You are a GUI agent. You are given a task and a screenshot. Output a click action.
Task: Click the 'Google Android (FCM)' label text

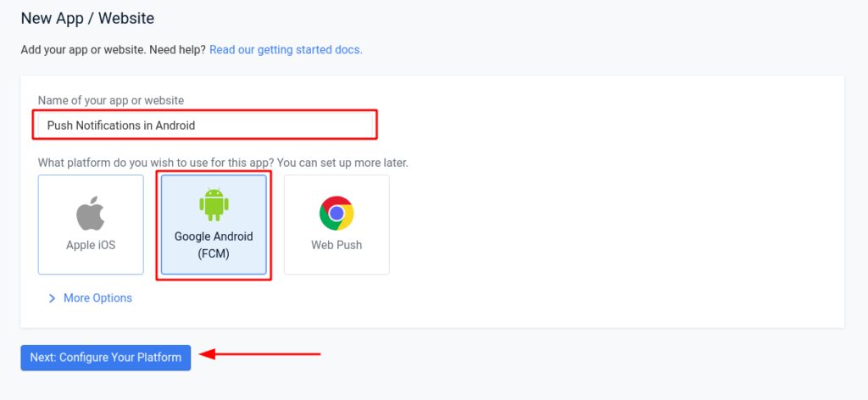point(214,245)
